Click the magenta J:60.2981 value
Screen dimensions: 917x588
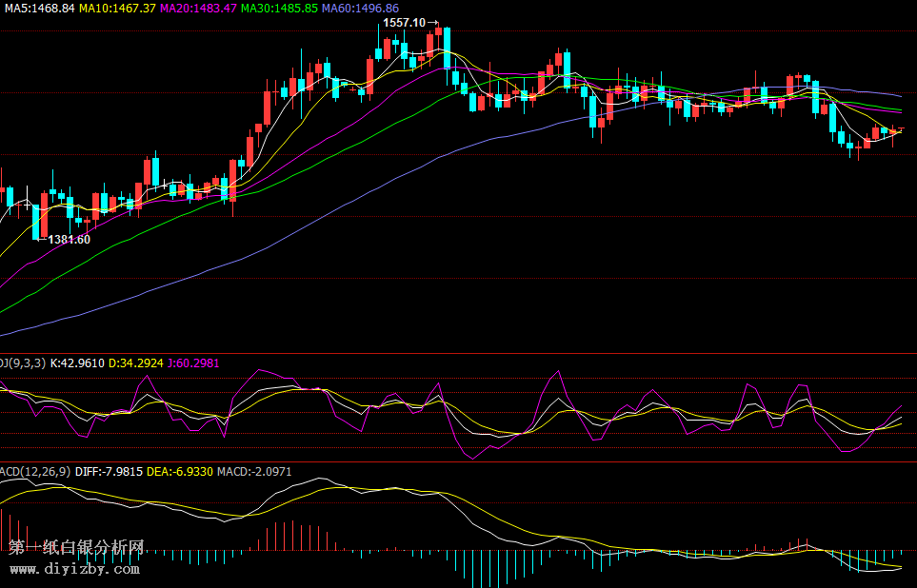pyautogui.click(x=193, y=363)
